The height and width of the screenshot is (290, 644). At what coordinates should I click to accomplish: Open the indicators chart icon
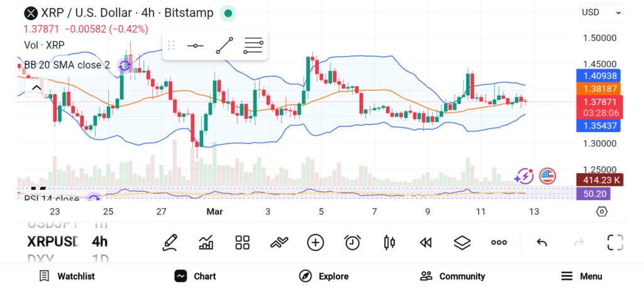(x=206, y=242)
